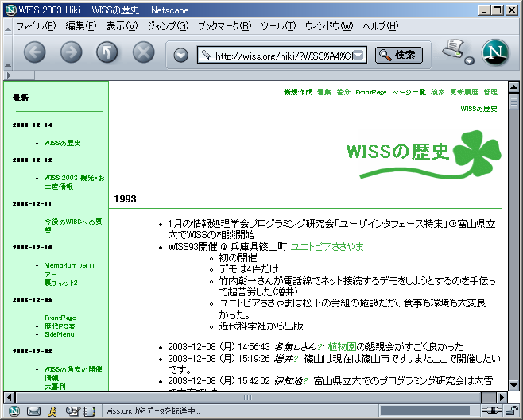523x420 pixels.
Task: Click the 検索 search button
Action: pyautogui.click(x=399, y=55)
